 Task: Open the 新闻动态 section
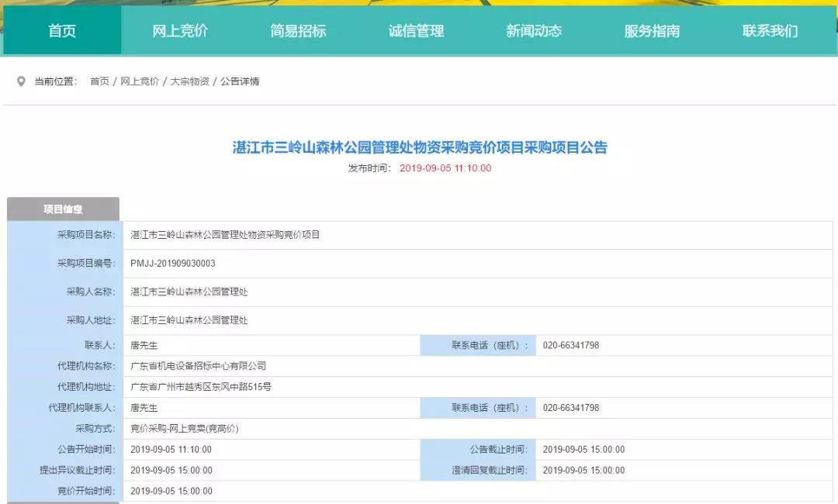(x=534, y=31)
